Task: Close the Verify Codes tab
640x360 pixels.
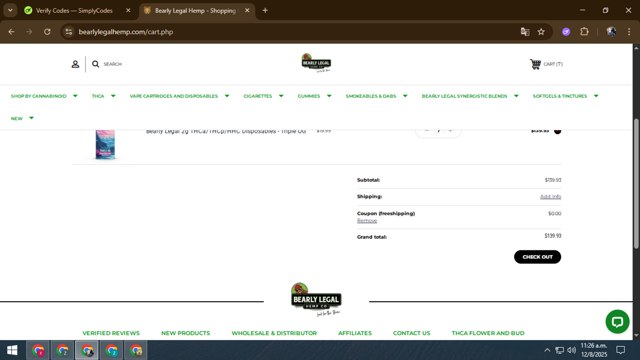Action: [128, 11]
